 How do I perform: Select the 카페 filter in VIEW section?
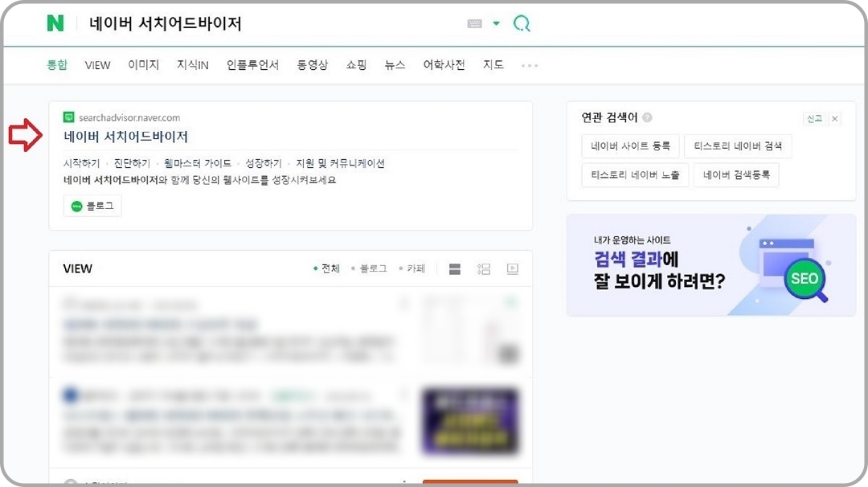(x=415, y=269)
